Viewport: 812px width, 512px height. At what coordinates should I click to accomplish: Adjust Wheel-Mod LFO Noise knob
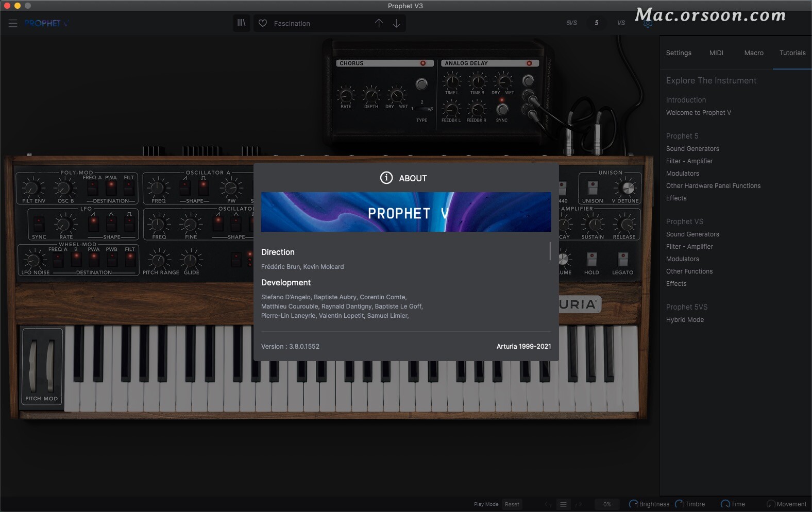pos(33,260)
